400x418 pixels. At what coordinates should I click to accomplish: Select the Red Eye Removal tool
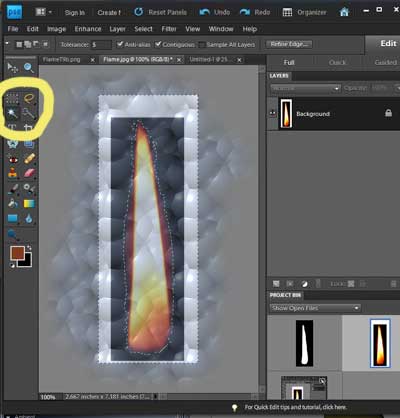point(13,160)
